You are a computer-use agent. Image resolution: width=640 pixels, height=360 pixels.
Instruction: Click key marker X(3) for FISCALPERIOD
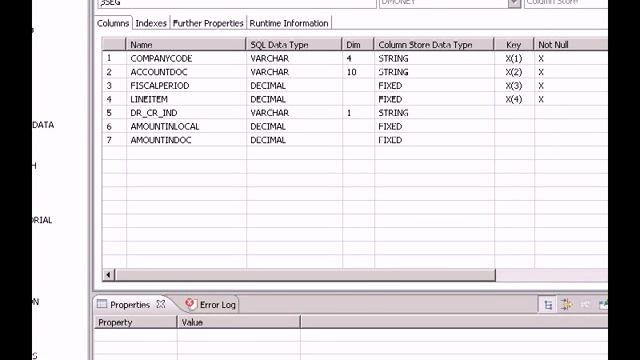pyautogui.click(x=513, y=86)
